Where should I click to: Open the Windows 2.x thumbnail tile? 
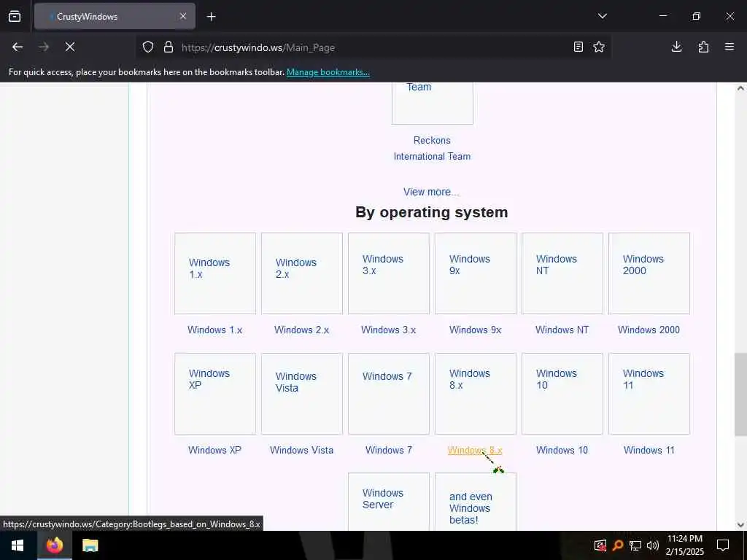(302, 273)
